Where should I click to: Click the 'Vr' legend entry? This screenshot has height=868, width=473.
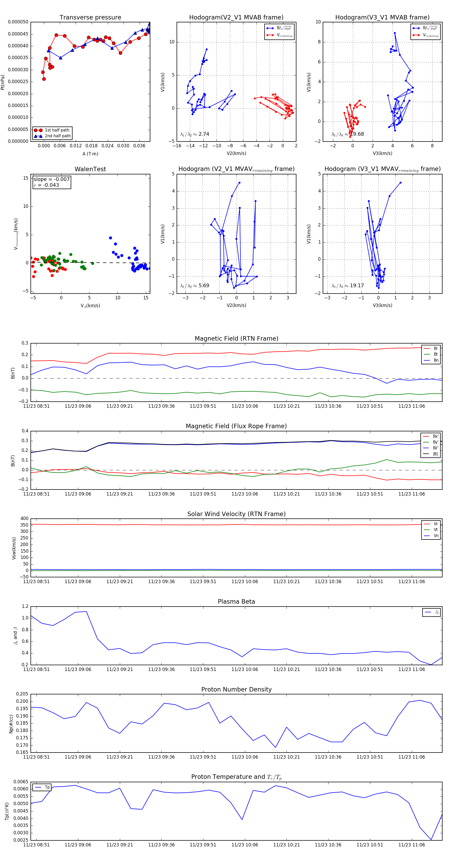(431, 524)
